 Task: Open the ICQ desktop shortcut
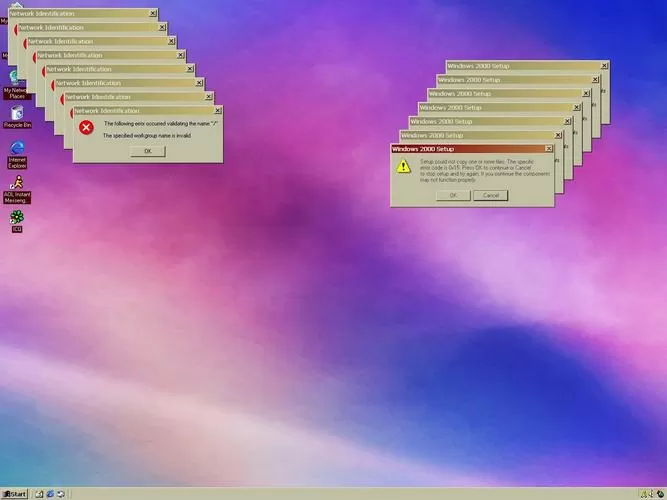coord(17,221)
